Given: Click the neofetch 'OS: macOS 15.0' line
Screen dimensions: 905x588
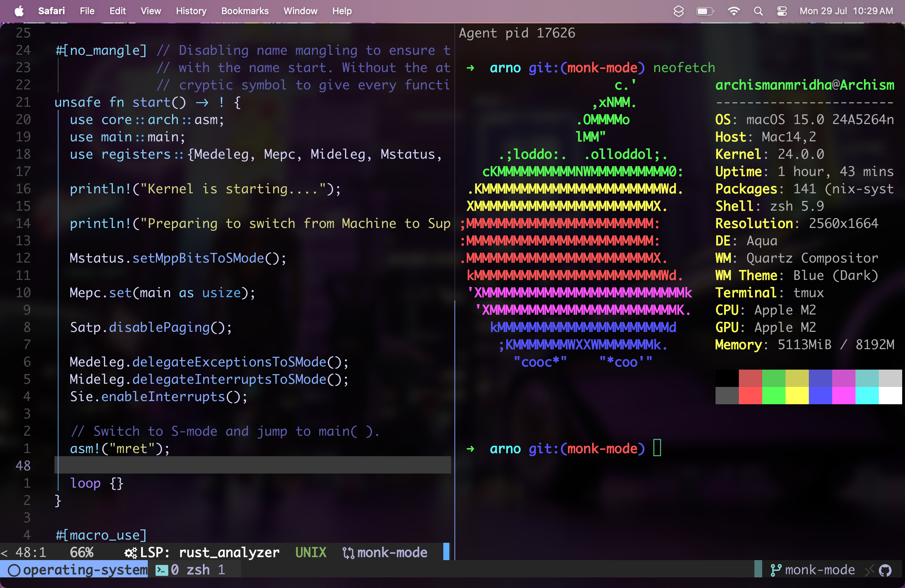Looking at the screenshot, I should pos(805,120).
